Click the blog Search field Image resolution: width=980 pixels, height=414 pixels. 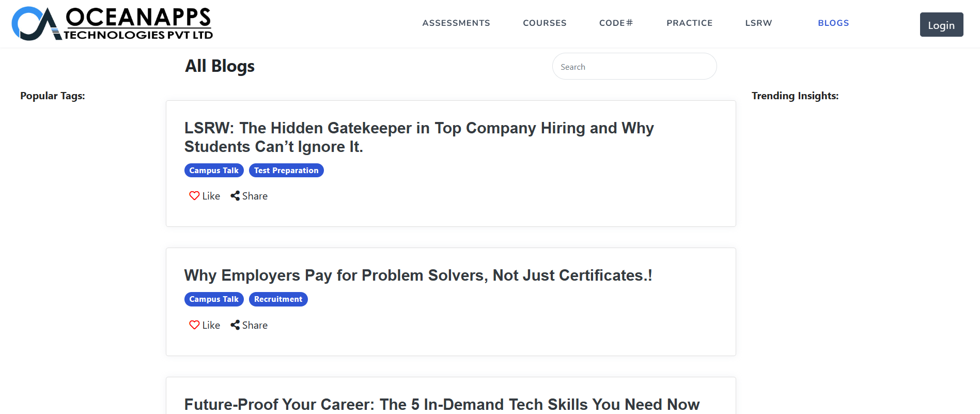point(634,66)
